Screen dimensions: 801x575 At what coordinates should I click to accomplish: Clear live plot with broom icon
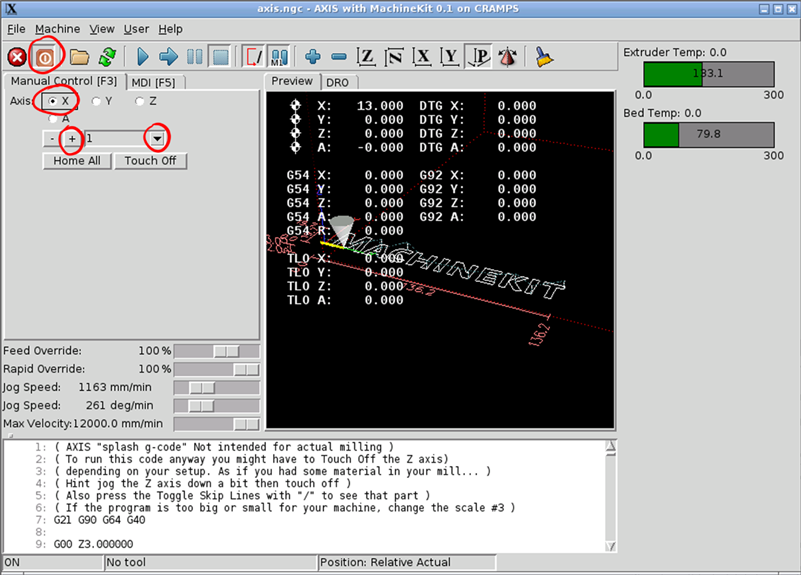pos(544,56)
